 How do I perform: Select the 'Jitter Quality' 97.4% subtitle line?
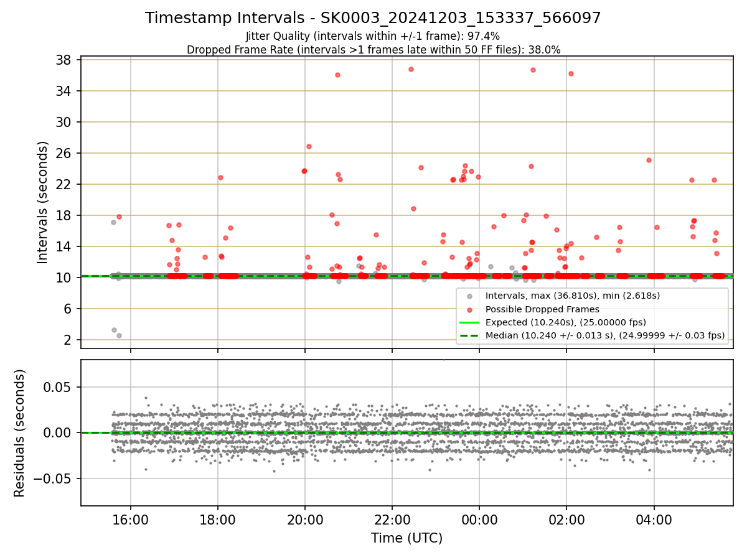point(373,36)
